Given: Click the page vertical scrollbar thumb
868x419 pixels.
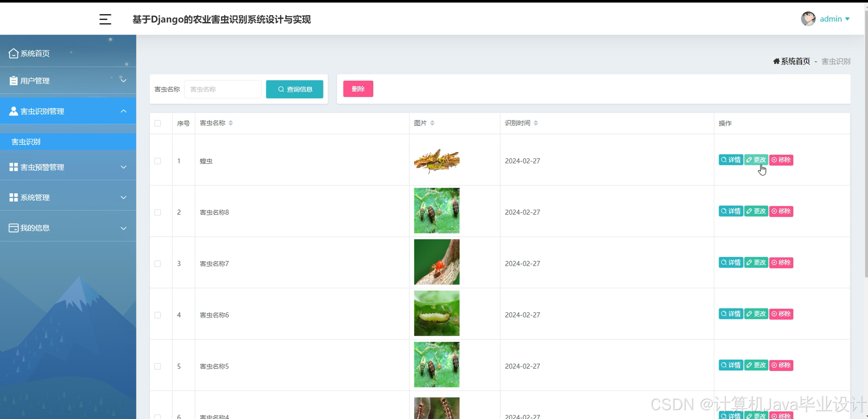Looking at the screenshot, I should click(x=866, y=143).
